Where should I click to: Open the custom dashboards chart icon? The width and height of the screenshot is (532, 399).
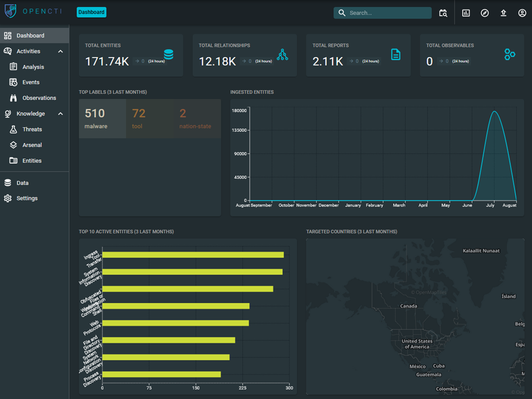(466, 13)
